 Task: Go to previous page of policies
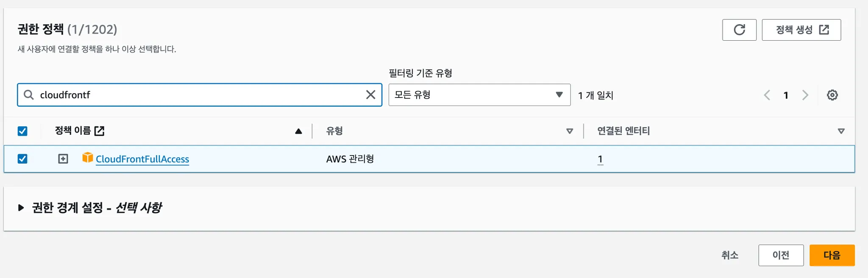point(767,95)
